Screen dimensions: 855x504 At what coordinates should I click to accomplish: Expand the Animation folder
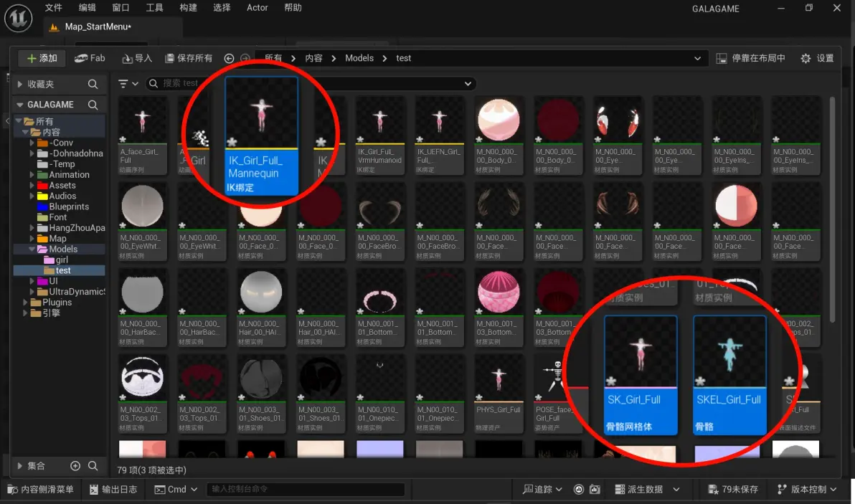pyautogui.click(x=32, y=175)
